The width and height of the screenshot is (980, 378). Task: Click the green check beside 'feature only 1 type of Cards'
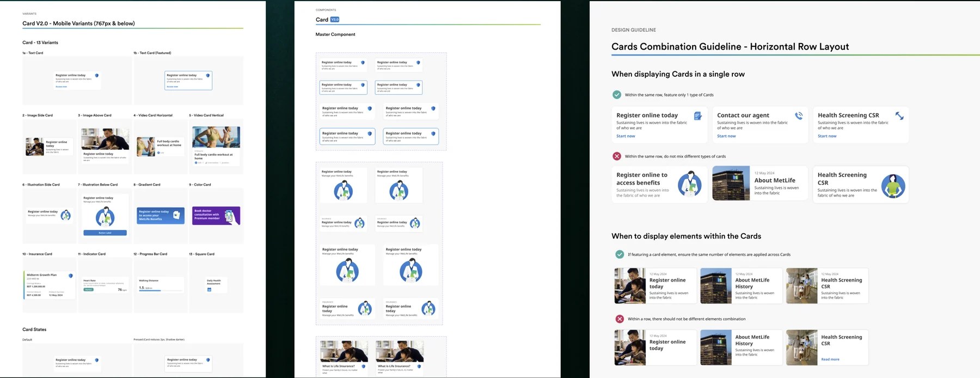click(x=616, y=95)
